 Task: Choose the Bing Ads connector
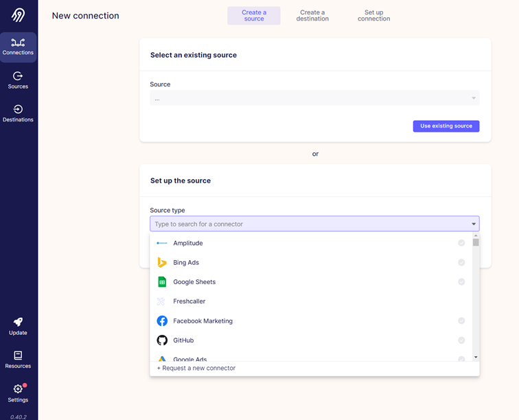coord(185,263)
